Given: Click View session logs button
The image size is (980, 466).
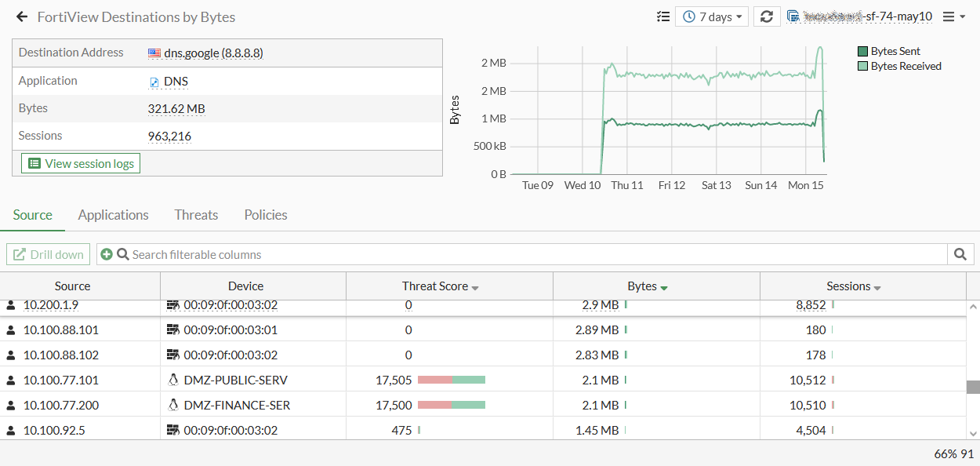Looking at the screenshot, I should point(81,164).
